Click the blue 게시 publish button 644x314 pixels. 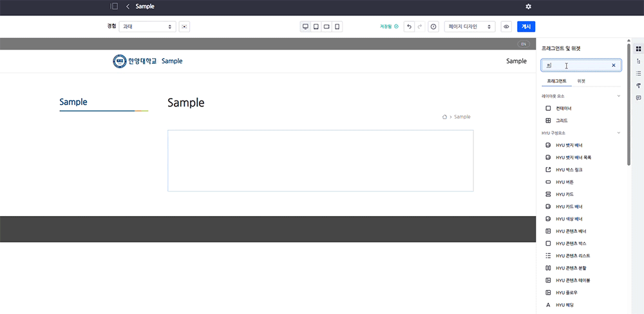pyautogui.click(x=526, y=27)
